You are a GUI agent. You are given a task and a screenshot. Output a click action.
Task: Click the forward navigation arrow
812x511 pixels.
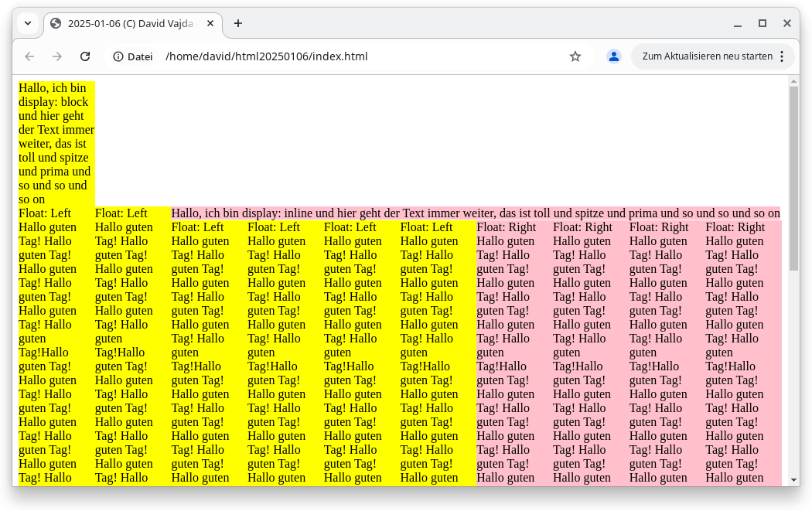click(x=56, y=56)
